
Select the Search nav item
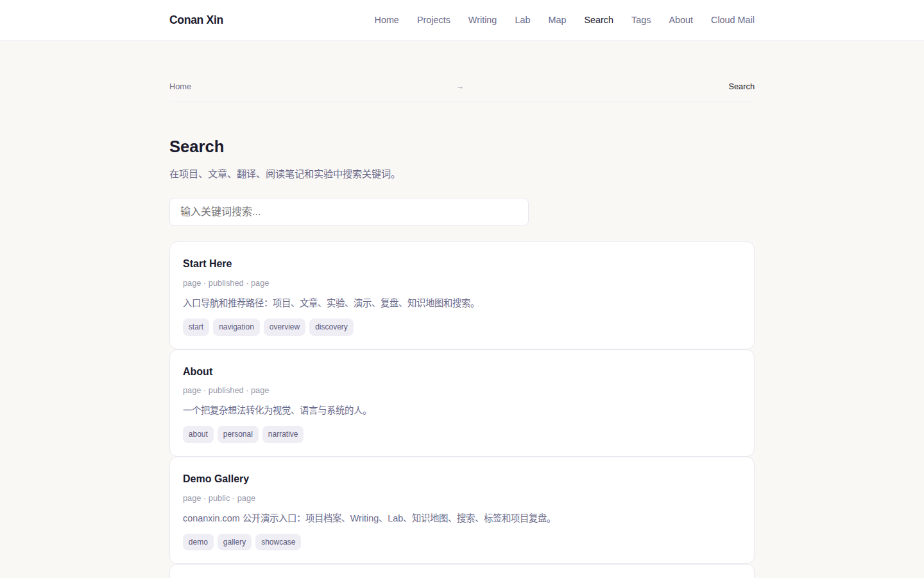pyautogui.click(x=599, y=20)
